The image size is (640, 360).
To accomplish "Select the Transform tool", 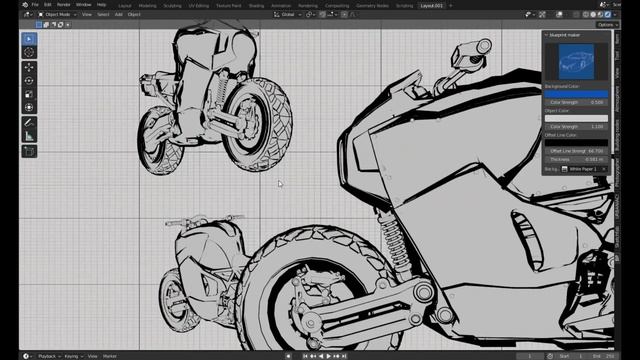I will coord(29,107).
